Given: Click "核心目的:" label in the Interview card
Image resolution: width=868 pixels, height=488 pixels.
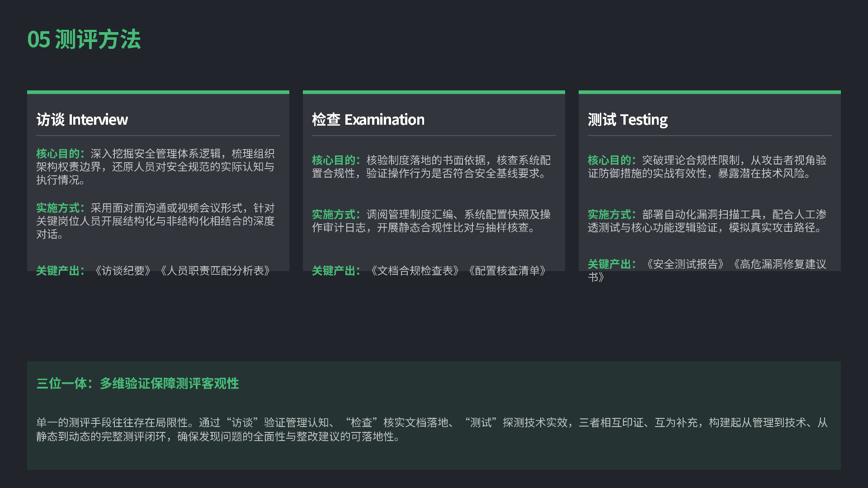Looking at the screenshot, I should (61, 154).
